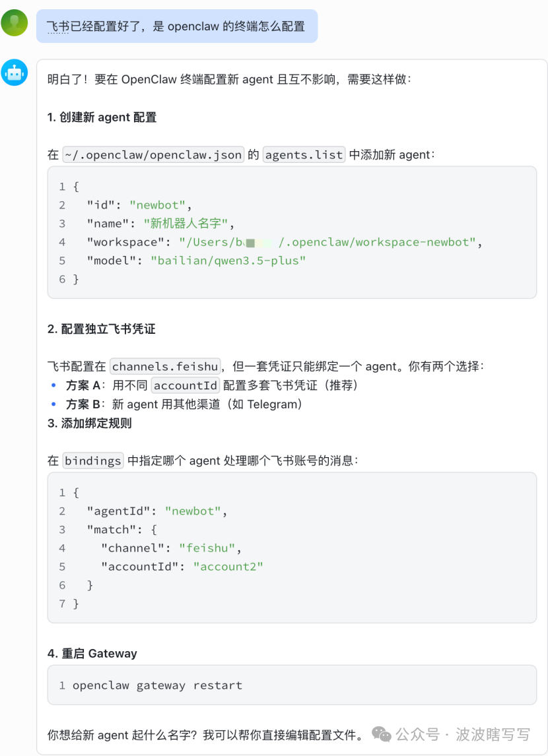
Task: Click the agents.list inline code chip
Action: [304, 154]
